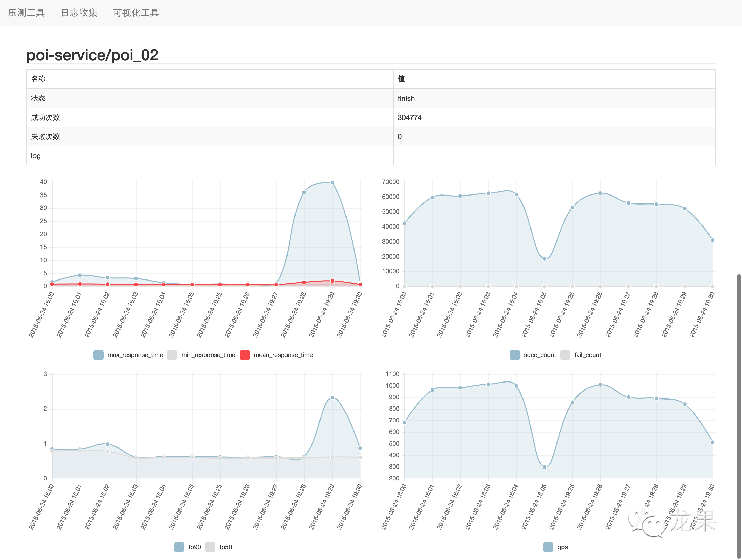This screenshot has width=742, height=560.
Task: Open the 可视化工具 nav menu item
Action: 136,13
